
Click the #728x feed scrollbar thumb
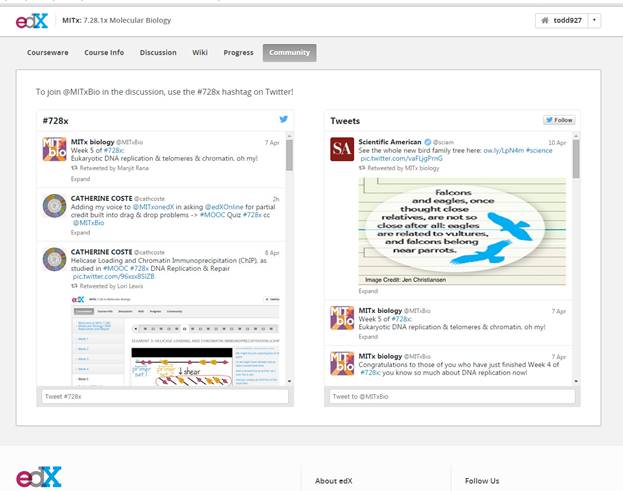click(x=289, y=155)
